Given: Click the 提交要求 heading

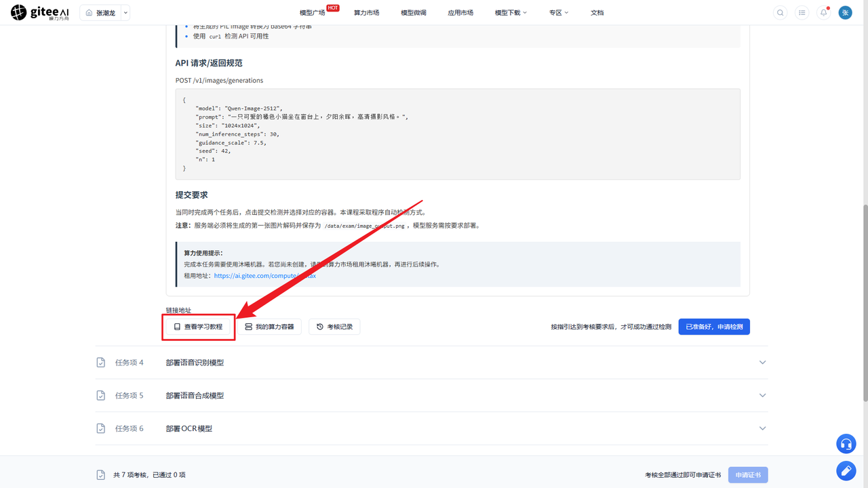Looking at the screenshot, I should (192, 195).
